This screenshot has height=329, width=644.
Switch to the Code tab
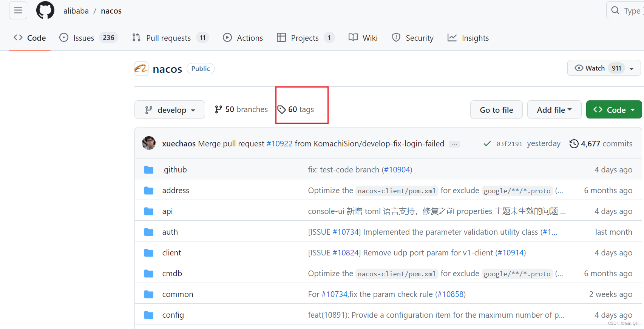point(30,38)
